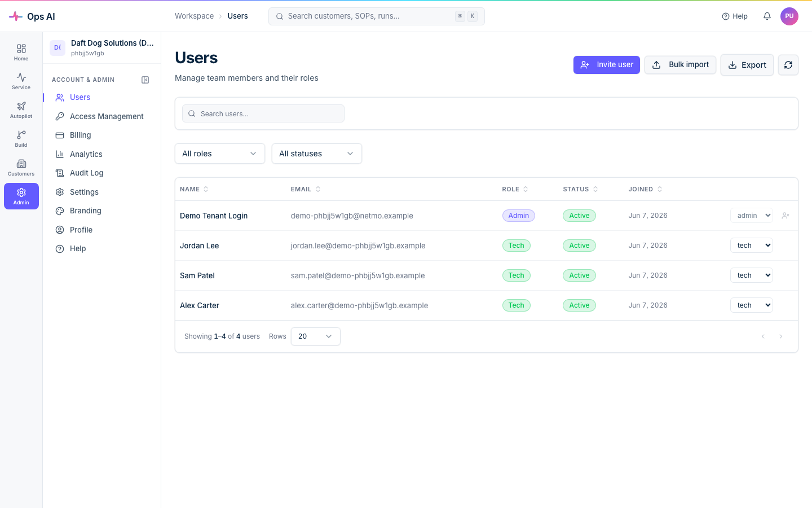
Task: Click sam.patel email address
Action: tap(358, 275)
